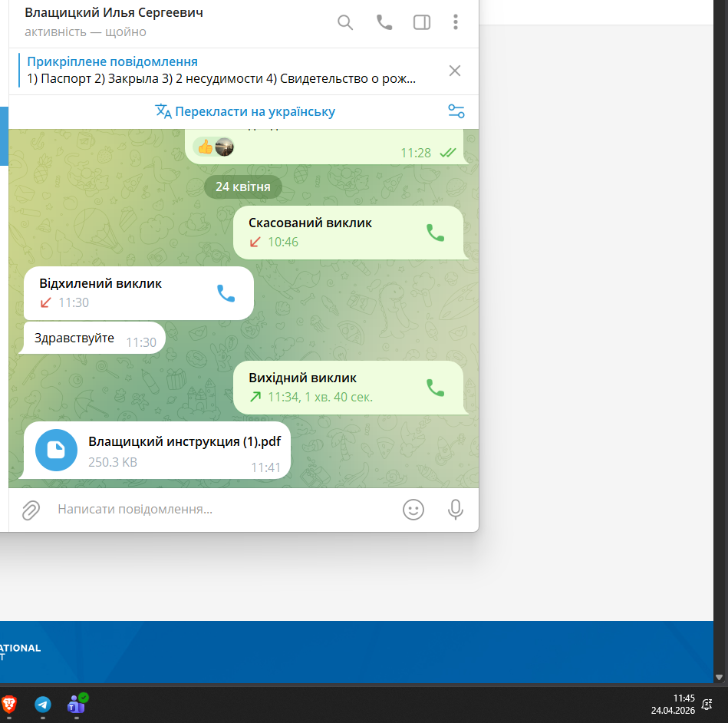Click 'Перекласти на українську' translate button
This screenshot has height=723, width=728.
tap(245, 111)
